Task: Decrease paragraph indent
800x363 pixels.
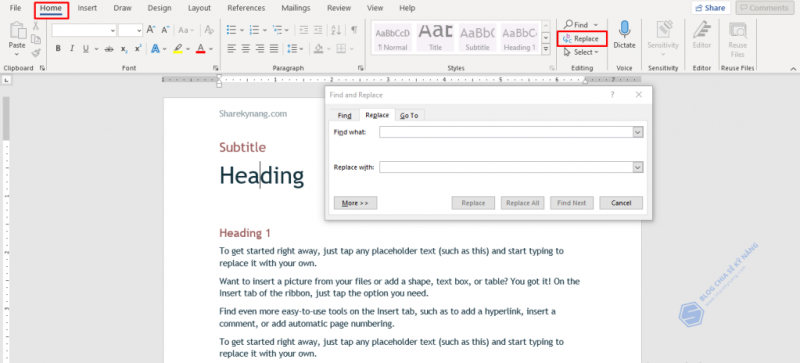Action: point(304,30)
